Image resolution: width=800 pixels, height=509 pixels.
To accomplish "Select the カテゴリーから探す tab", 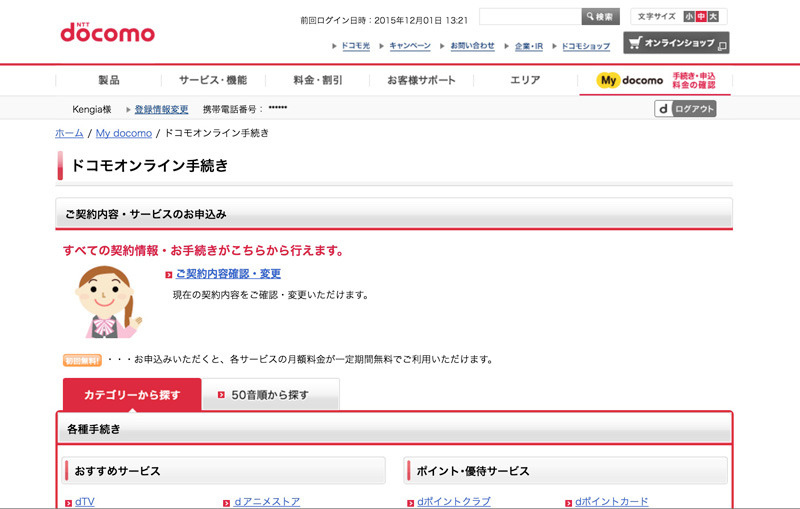I will 132,394.
